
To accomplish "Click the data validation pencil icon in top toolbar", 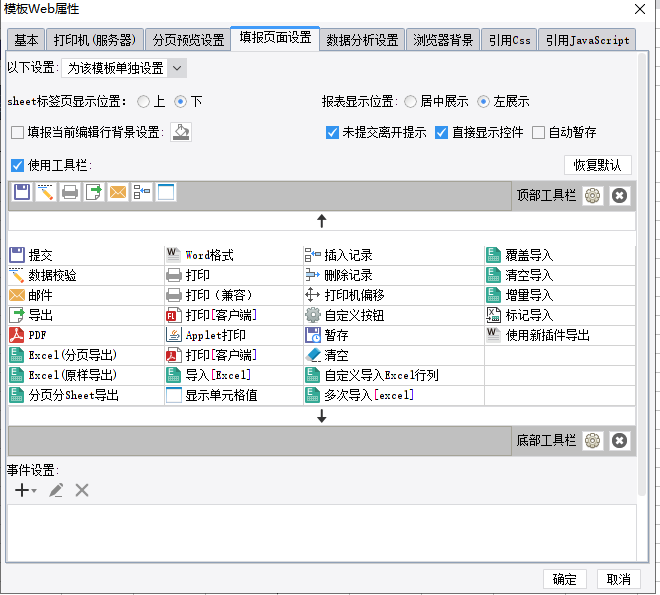I will pyautogui.click(x=46, y=192).
